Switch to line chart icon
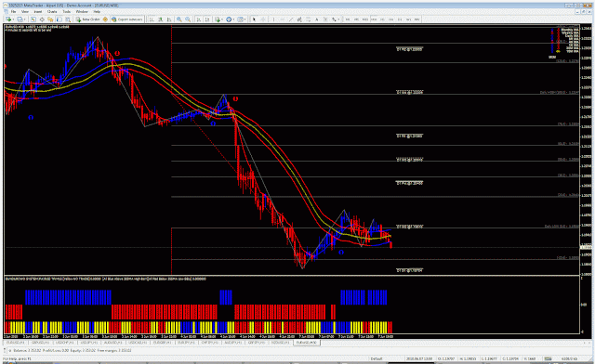 click(x=169, y=19)
